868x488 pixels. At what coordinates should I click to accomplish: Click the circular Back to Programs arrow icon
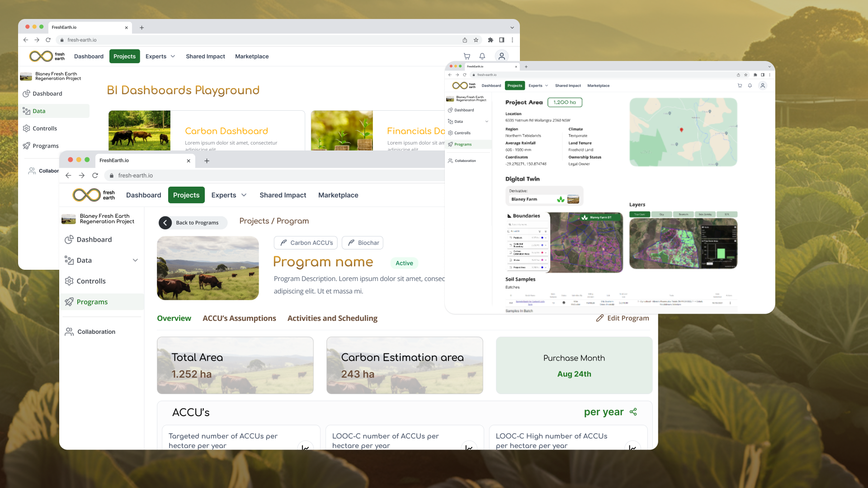165,223
